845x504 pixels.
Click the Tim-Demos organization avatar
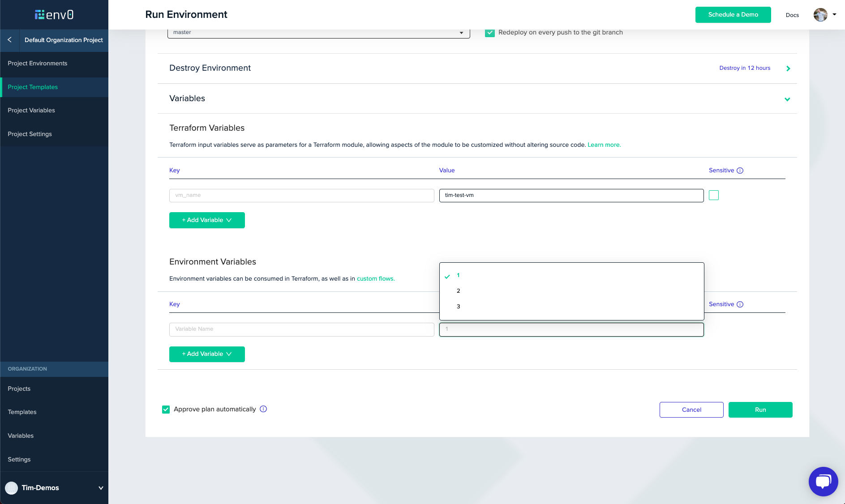(11, 488)
